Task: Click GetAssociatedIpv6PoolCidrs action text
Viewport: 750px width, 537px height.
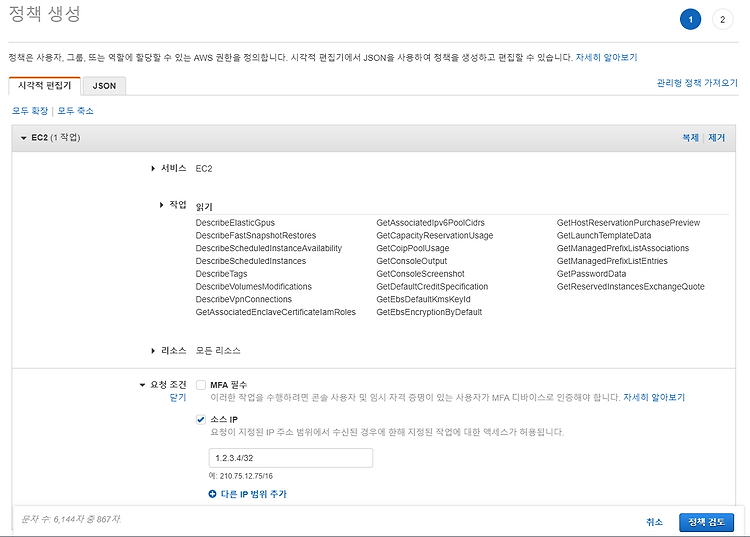Action: coord(430,223)
